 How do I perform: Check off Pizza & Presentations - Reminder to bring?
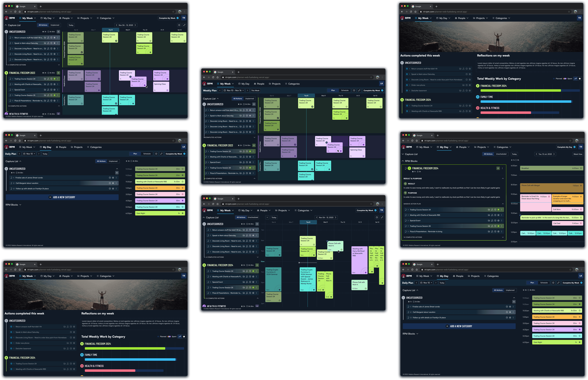(x=406, y=231)
